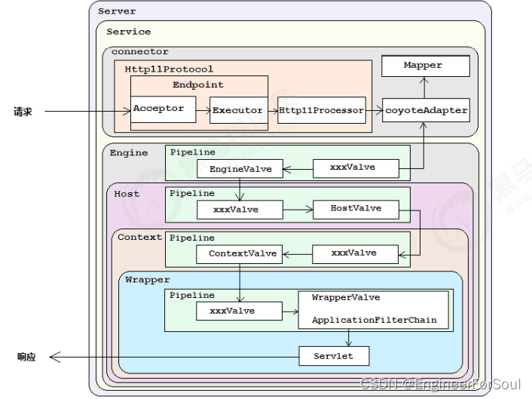Select the Acceptor box
The height and width of the screenshot is (399, 532).
[164, 109]
